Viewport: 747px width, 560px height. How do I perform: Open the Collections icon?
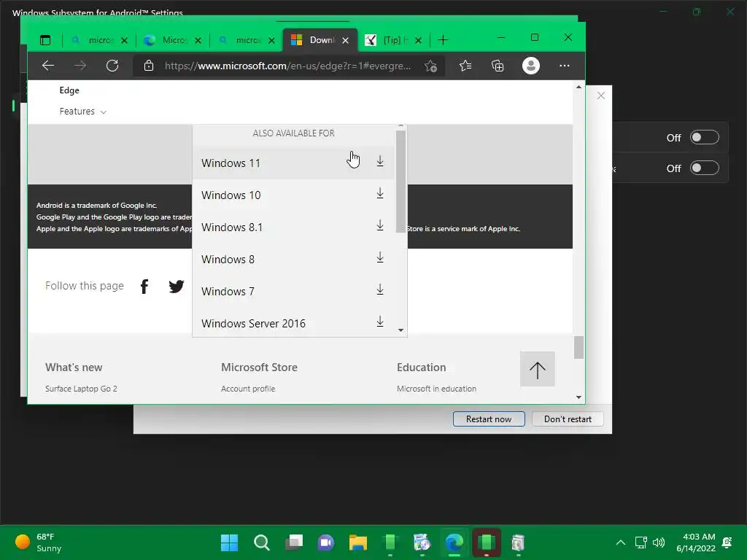coord(498,66)
